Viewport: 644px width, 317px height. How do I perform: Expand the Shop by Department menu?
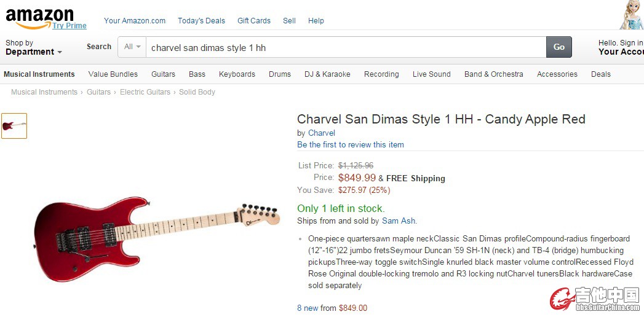point(33,47)
